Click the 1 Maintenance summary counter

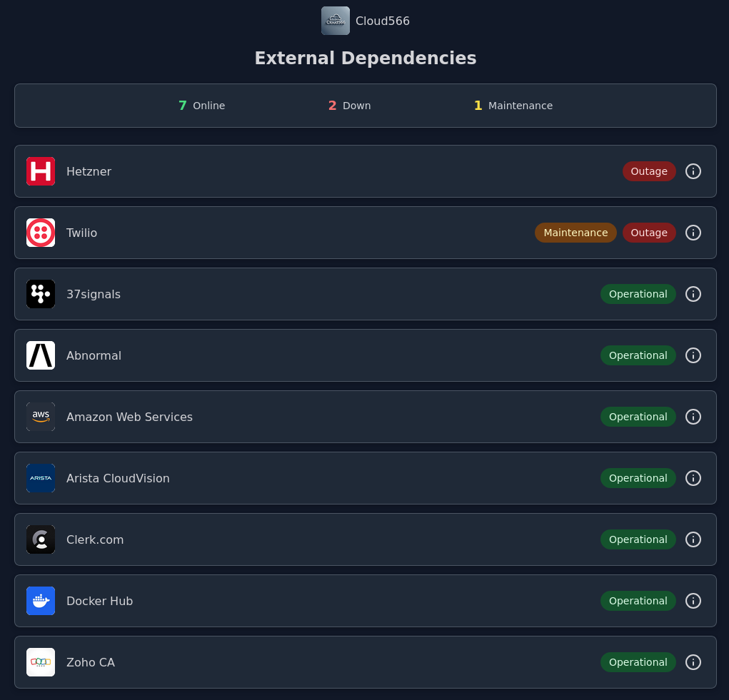(513, 106)
